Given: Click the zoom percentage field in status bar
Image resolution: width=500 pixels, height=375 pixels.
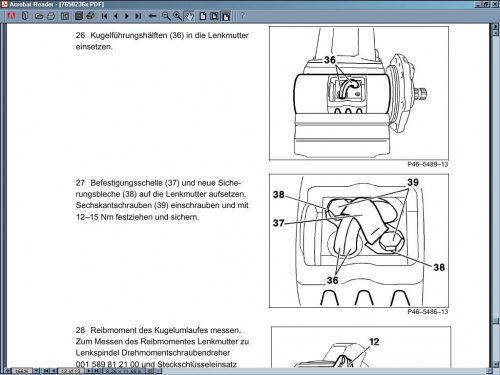Looking at the screenshot, I should click(22, 371).
